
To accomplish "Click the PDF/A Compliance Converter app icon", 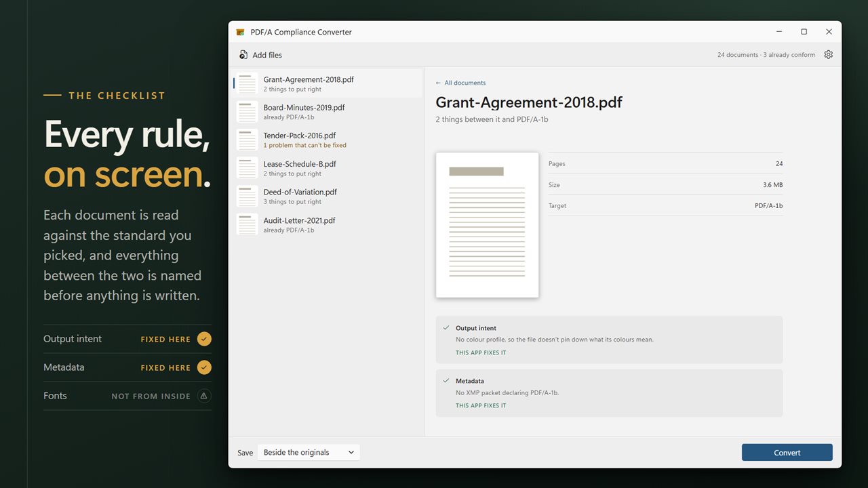I will point(240,32).
